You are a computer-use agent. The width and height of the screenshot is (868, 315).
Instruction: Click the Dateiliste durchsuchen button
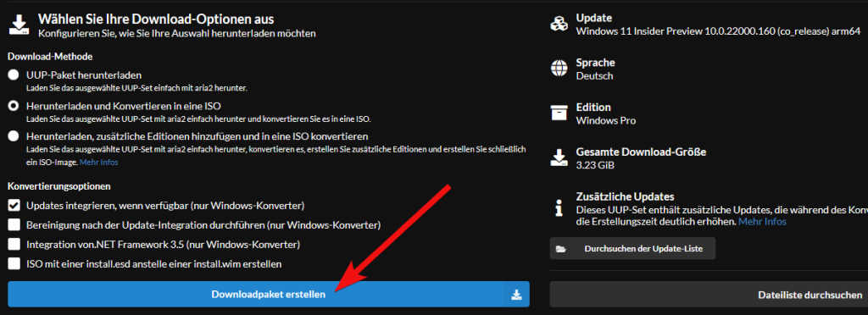[x=709, y=295]
